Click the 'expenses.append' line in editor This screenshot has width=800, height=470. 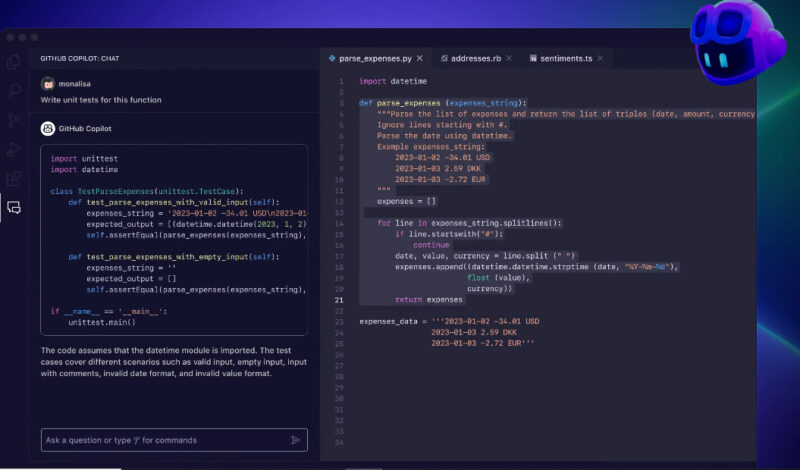[537, 267]
